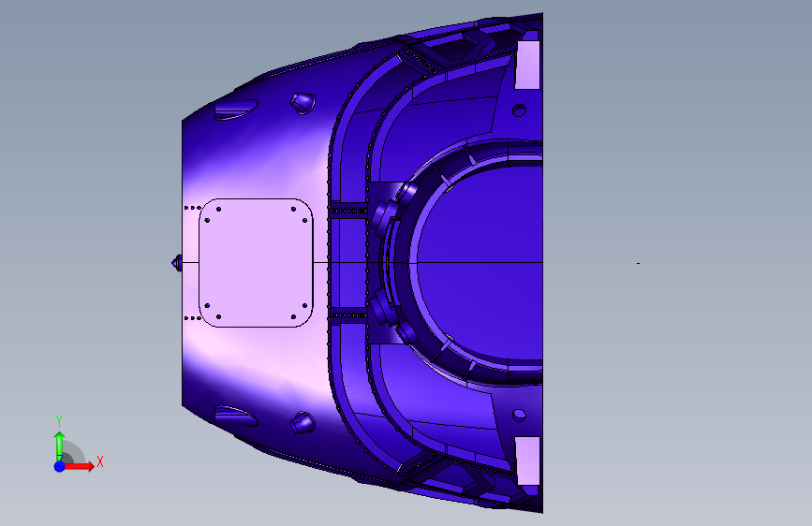
Task: Select the pointed probe at the nose tip
Action: click(x=177, y=263)
